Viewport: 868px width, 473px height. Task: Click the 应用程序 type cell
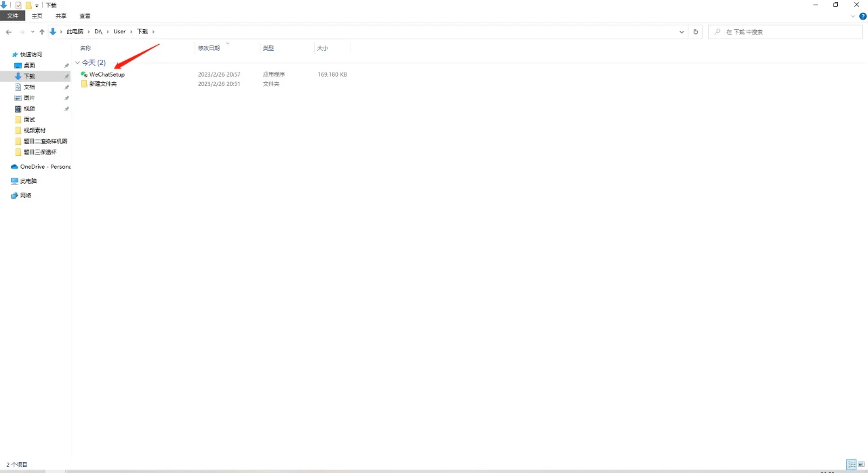click(x=274, y=75)
